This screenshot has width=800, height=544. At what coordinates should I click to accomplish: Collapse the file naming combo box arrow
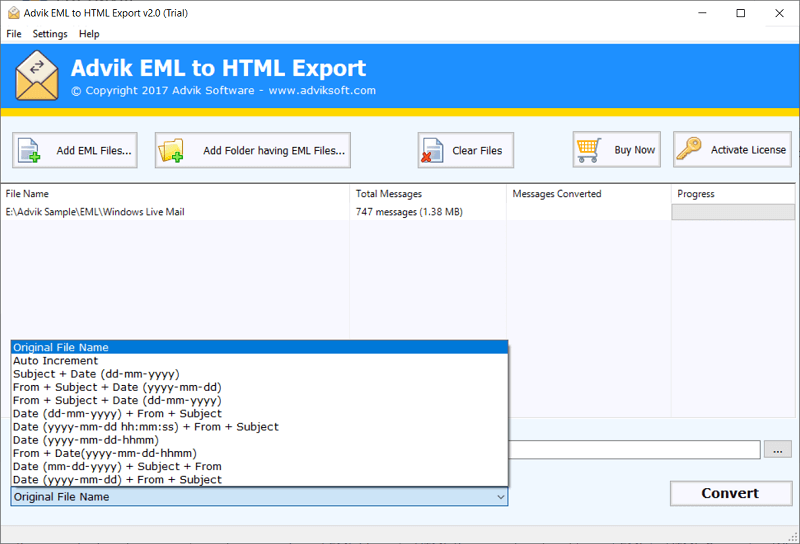pyautogui.click(x=501, y=497)
